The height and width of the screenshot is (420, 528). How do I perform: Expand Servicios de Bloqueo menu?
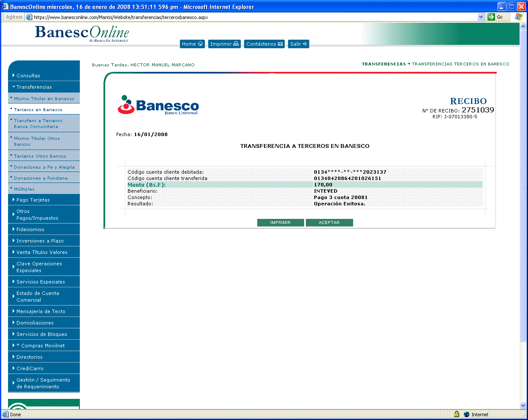click(44, 334)
